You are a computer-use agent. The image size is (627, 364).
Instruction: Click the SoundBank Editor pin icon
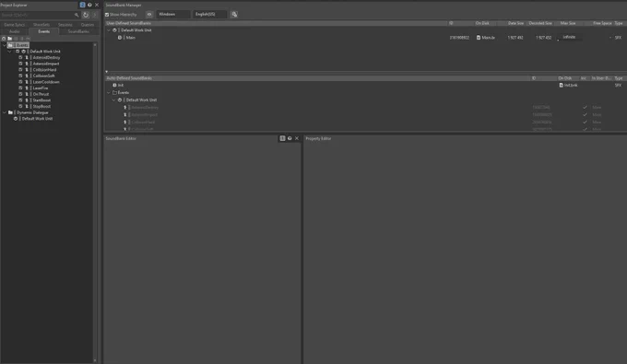pos(282,138)
